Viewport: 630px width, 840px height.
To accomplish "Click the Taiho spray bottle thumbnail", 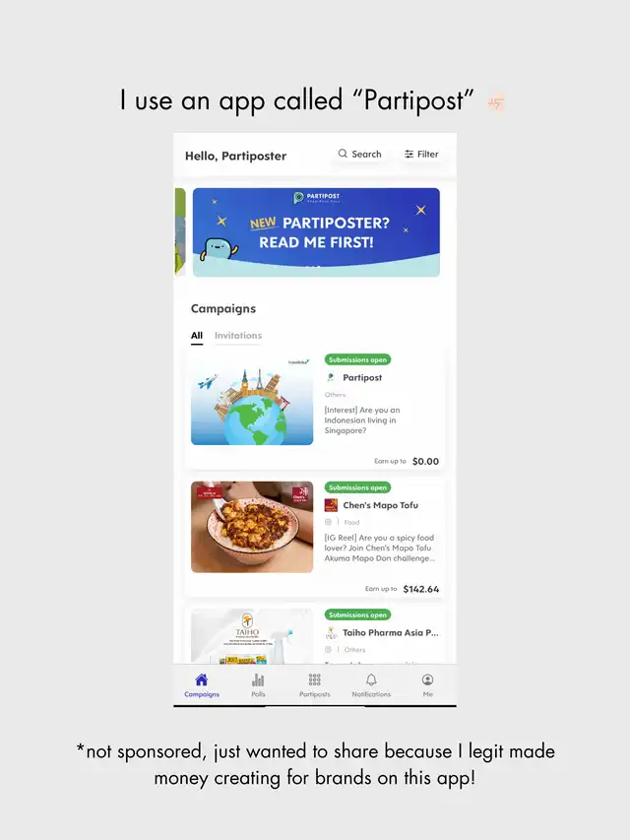I will pos(252,636).
